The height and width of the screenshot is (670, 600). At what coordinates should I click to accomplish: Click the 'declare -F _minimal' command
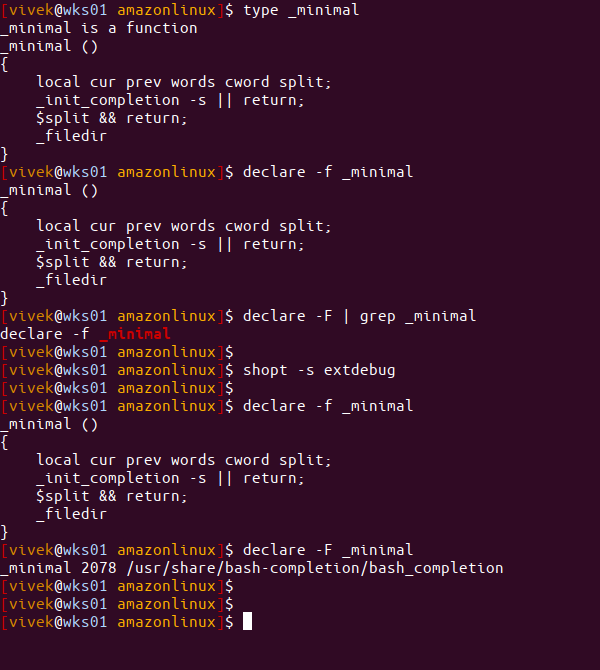pos(328,550)
